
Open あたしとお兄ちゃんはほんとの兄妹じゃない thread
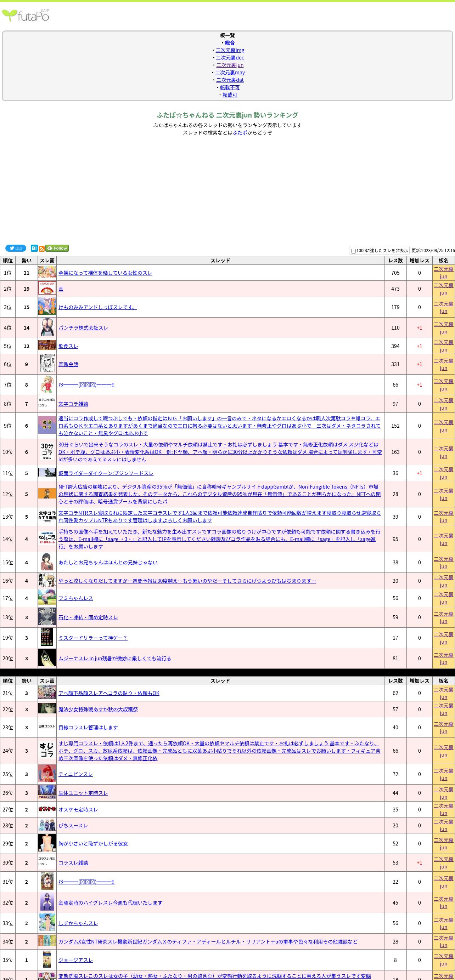tap(108, 562)
